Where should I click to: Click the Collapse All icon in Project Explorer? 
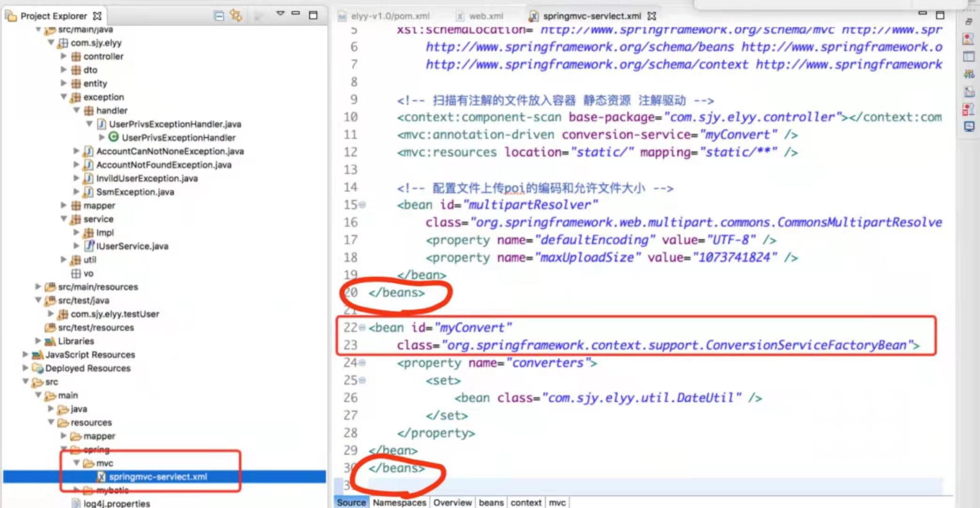pyautogui.click(x=220, y=16)
